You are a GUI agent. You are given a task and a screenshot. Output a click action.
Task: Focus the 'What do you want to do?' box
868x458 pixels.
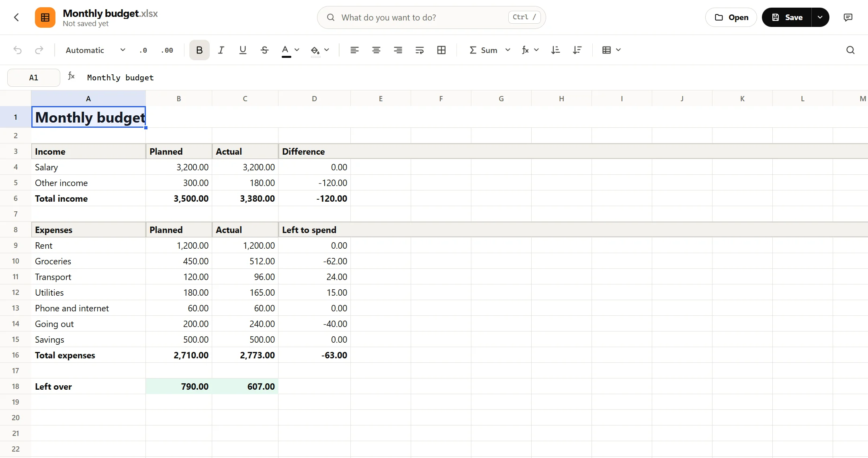[x=431, y=17]
